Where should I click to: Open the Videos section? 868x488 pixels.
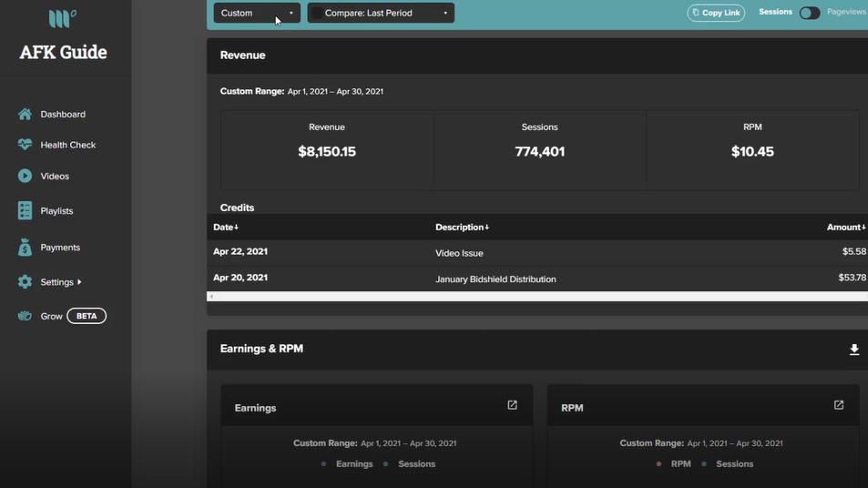(55, 176)
